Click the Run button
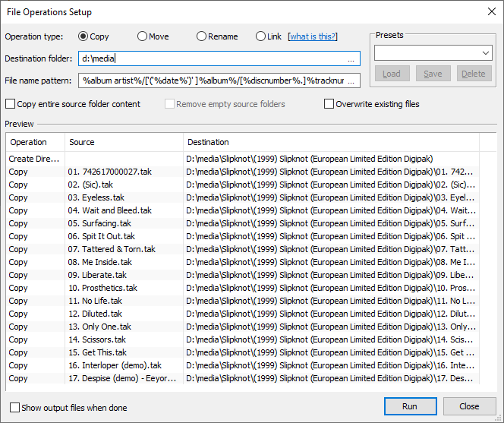Image resolution: width=504 pixels, height=423 pixels. point(410,406)
